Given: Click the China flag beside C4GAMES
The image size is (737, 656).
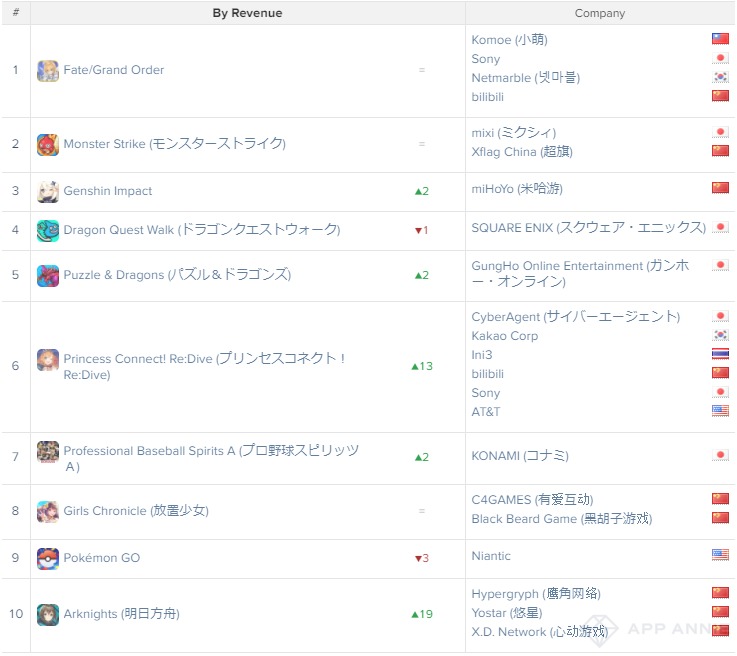Looking at the screenshot, I should [720, 499].
